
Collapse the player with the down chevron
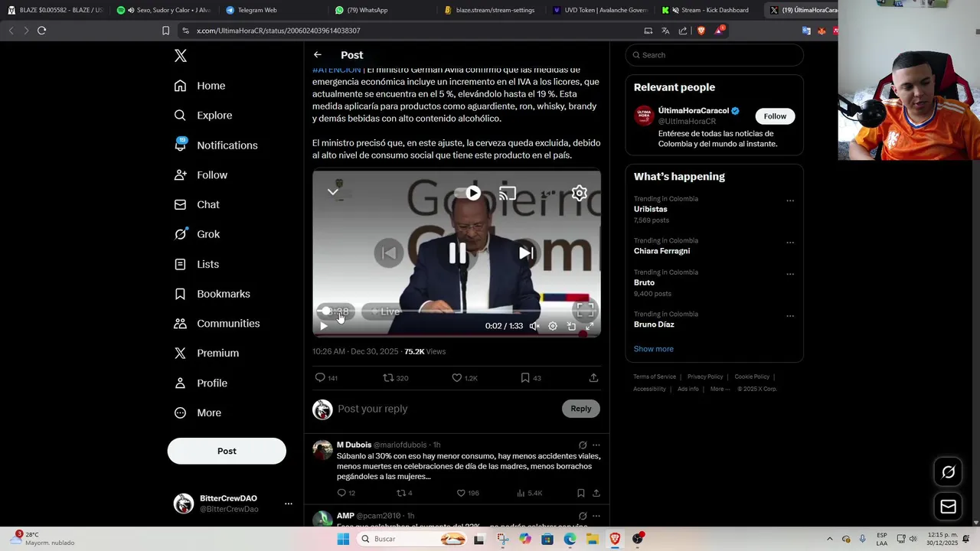pyautogui.click(x=333, y=192)
